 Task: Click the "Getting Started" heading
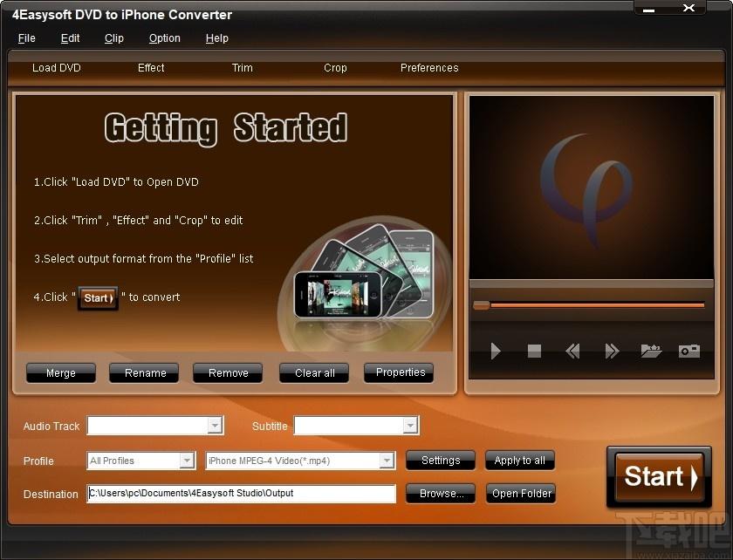tap(226, 127)
